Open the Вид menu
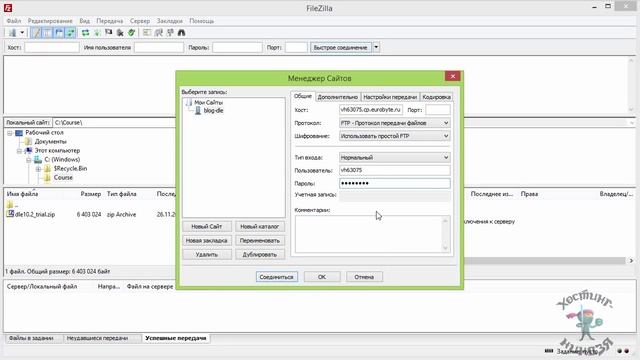 [84, 21]
